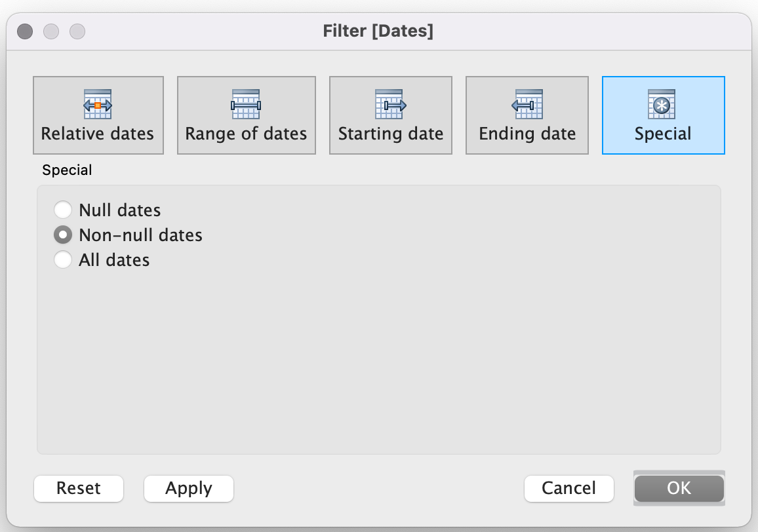Click the Reset button

click(x=78, y=488)
